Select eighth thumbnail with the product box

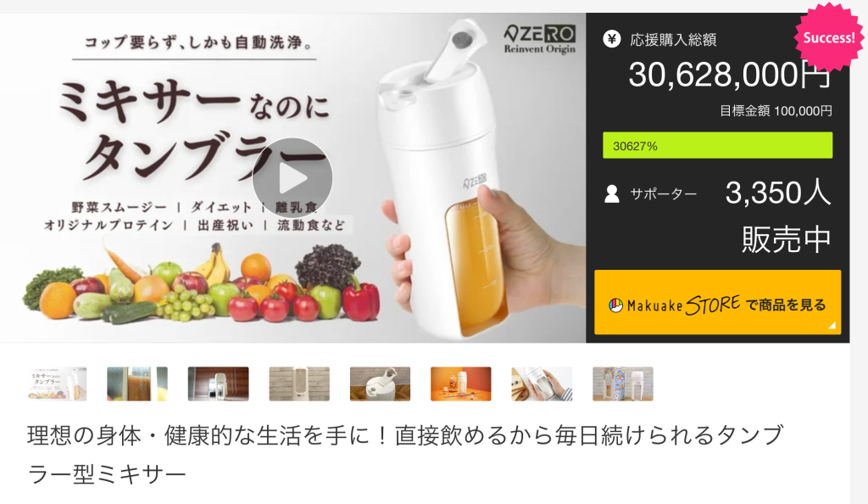click(623, 384)
